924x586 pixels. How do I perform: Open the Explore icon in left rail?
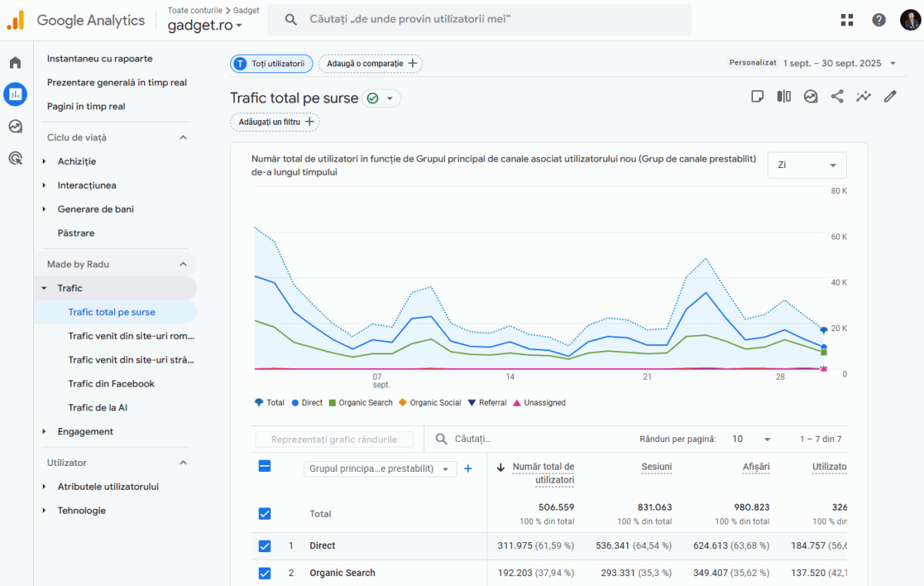pyautogui.click(x=15, y=126)
